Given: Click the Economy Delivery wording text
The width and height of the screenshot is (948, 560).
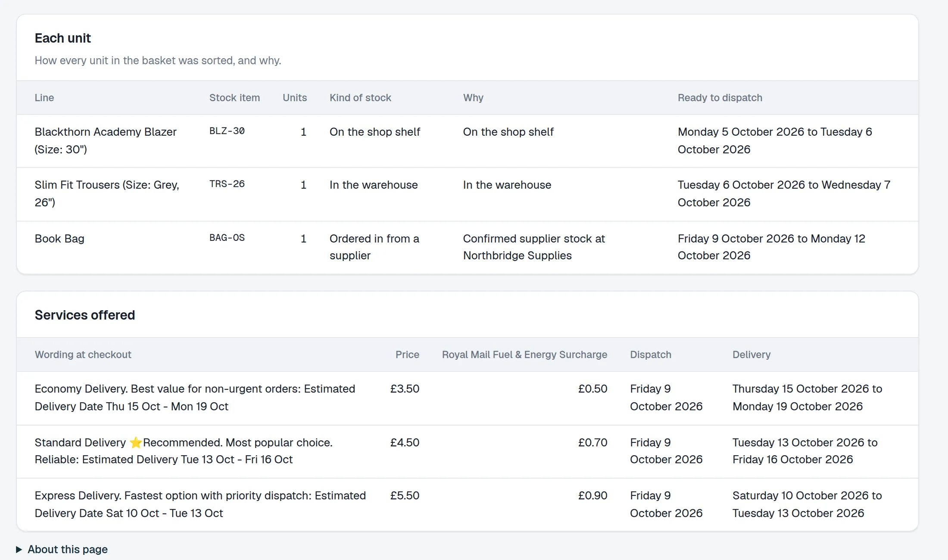Looking at the screenshot, I should pos(195,397).
